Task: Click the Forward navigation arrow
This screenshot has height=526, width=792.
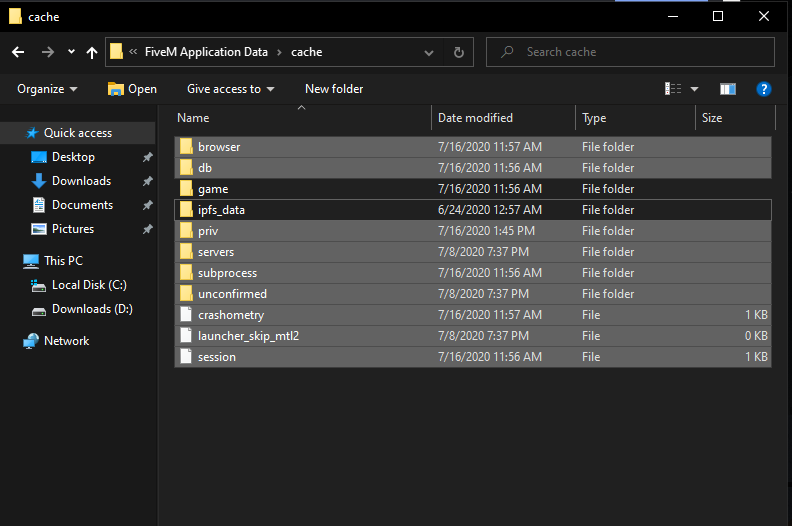Action: [46, 52]
